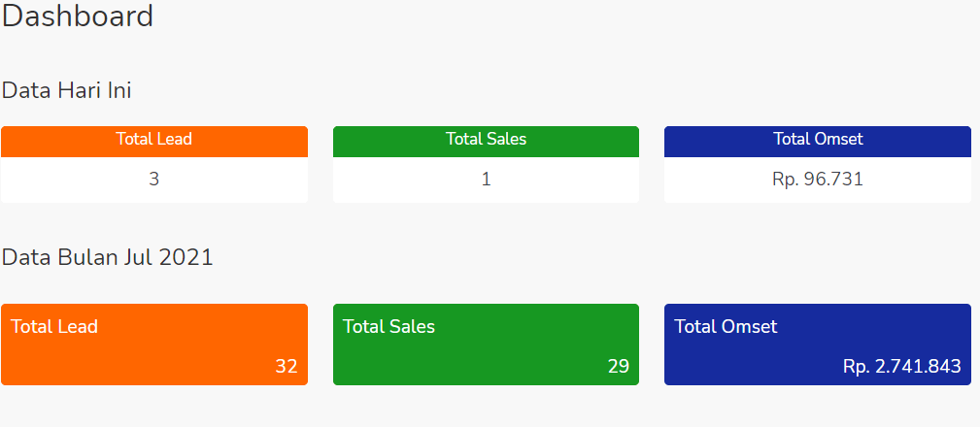Open the green monthly Total Sales card

point(486,345)
